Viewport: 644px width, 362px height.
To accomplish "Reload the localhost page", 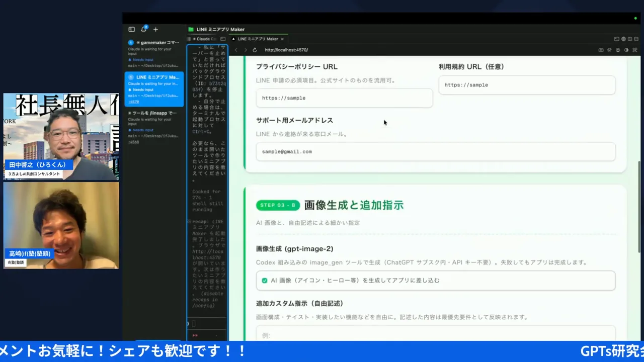I will click(255, 50).
